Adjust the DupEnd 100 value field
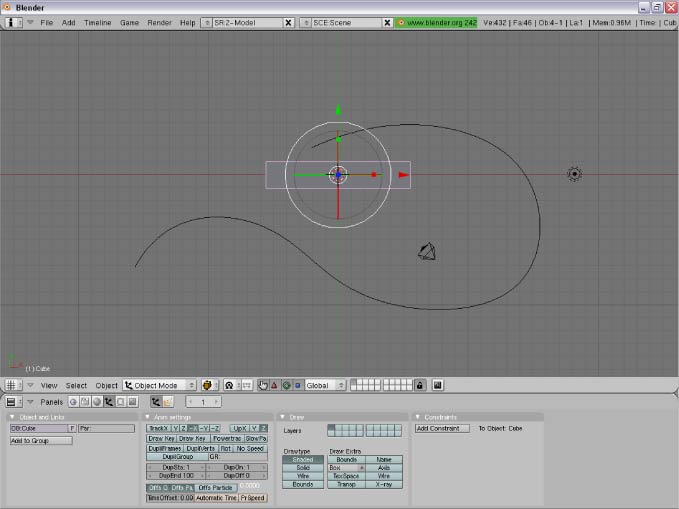 (177, 476)
